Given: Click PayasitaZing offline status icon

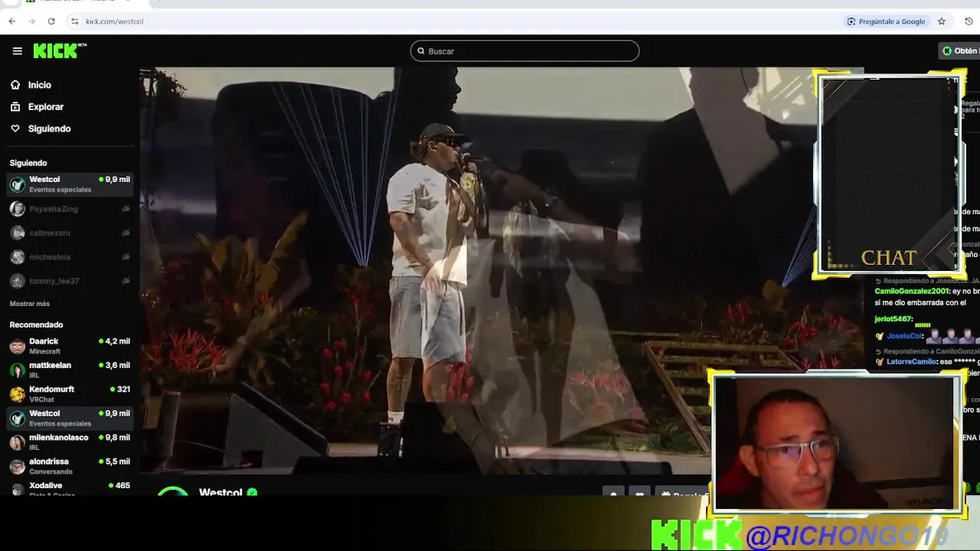Looking at the screenshot, I should point(126,209).
